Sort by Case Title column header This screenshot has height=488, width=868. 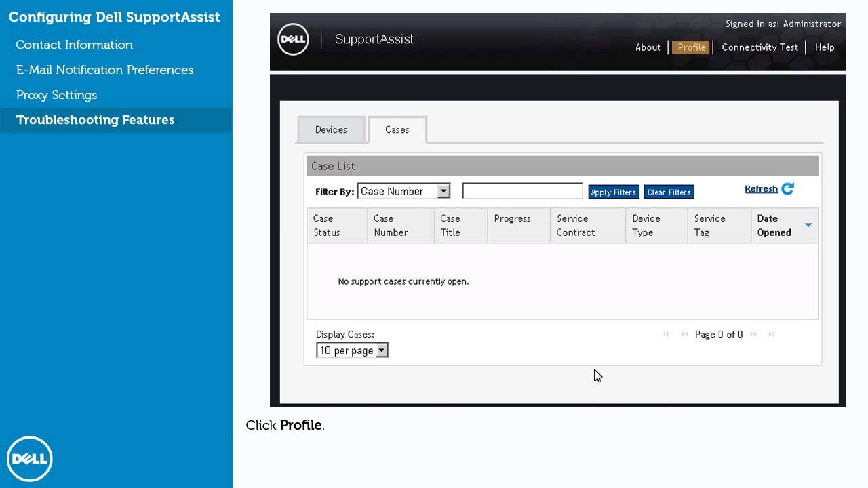[460, 225]
